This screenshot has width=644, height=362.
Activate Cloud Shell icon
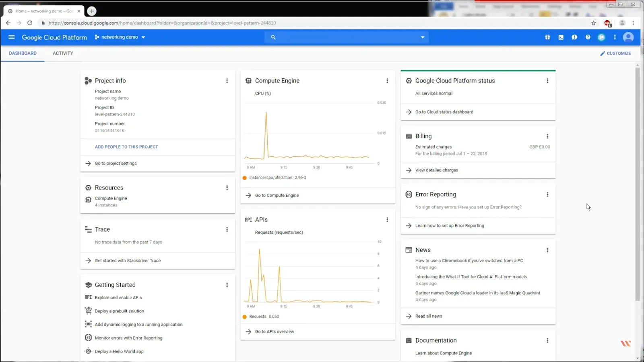[x=561, y=37]
